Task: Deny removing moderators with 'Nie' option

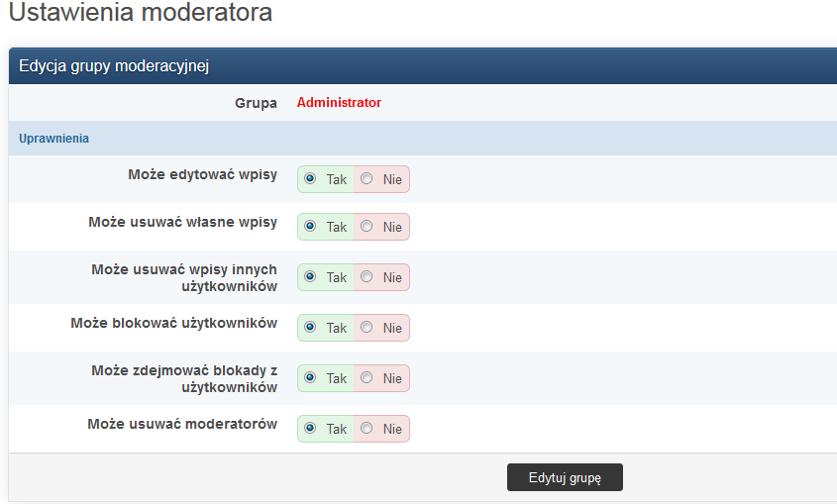Action: click(x=367, y=429)
